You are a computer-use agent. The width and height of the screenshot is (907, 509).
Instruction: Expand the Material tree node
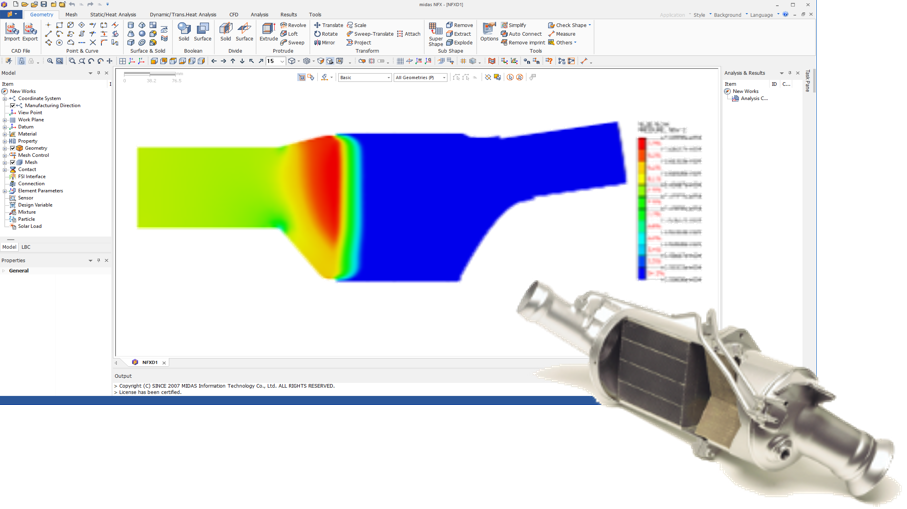[x=5, y=134]
